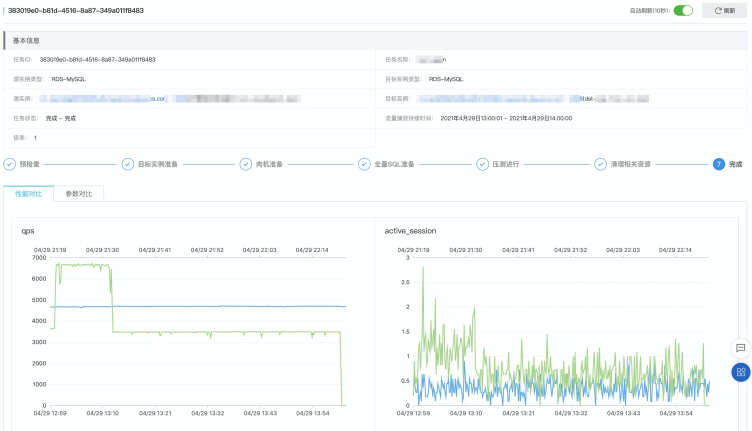
Task: Click the source instance blurred link
Action: [x=102, y=99]
